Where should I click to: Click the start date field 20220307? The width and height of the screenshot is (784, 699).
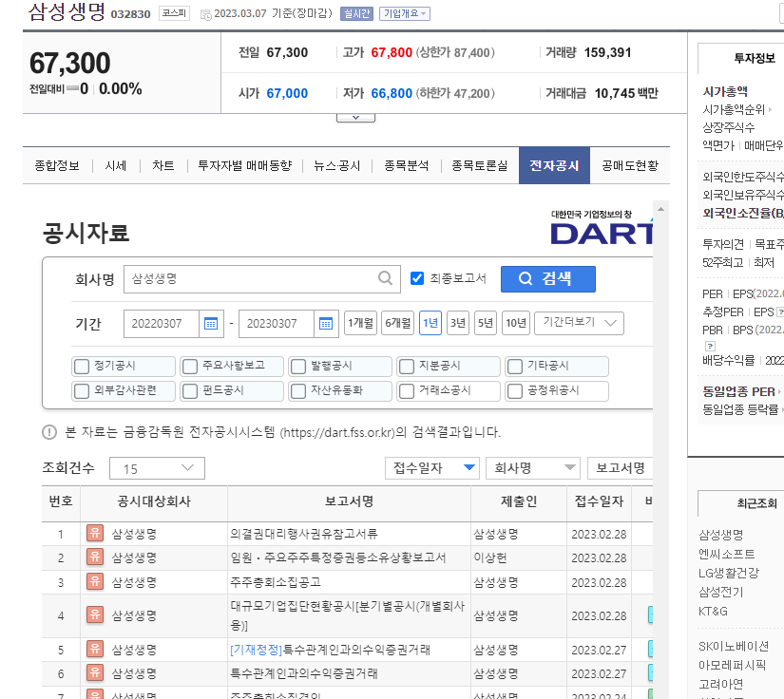162,324
